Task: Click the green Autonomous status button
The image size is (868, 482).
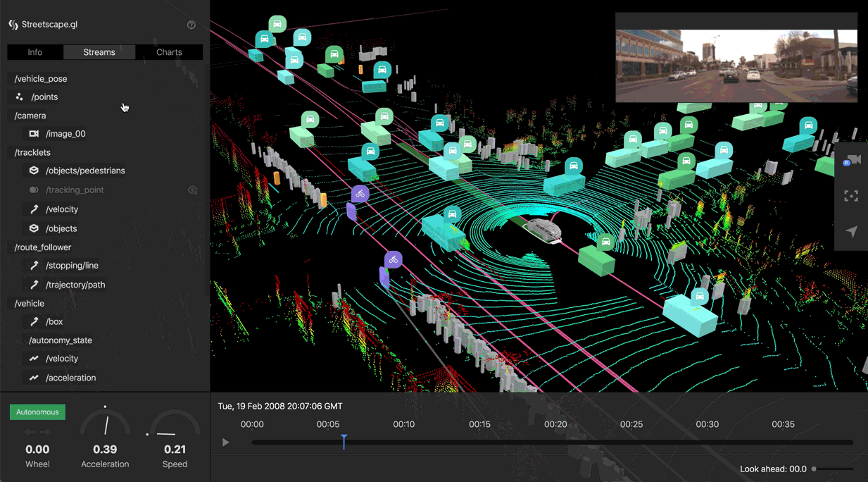Action: pos(37,412)
